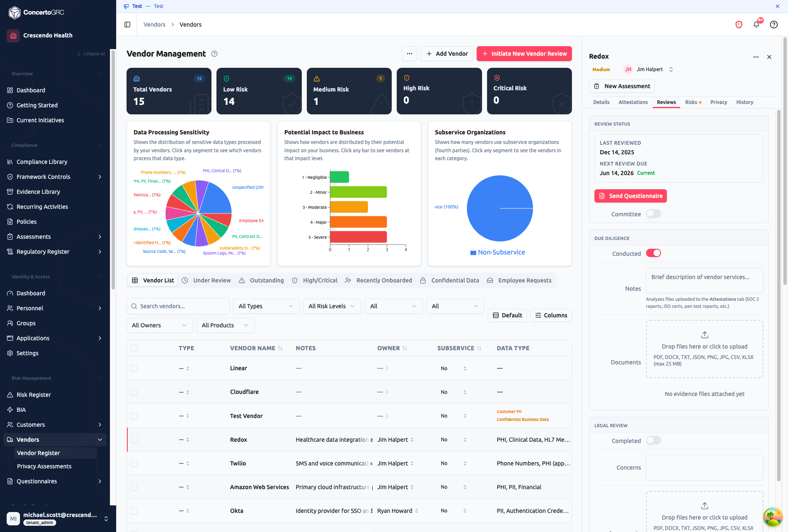Select the Cloudflare row checkbox
The width and height of the screenshot is (788, 532).
(x=134, y=392)
